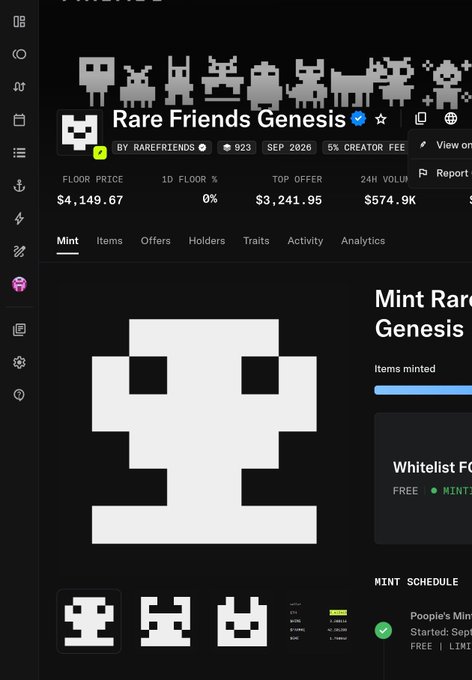Open the anchor icon in sidebar
The width and height of the screenshot is (472, 680).
[19, 186]
